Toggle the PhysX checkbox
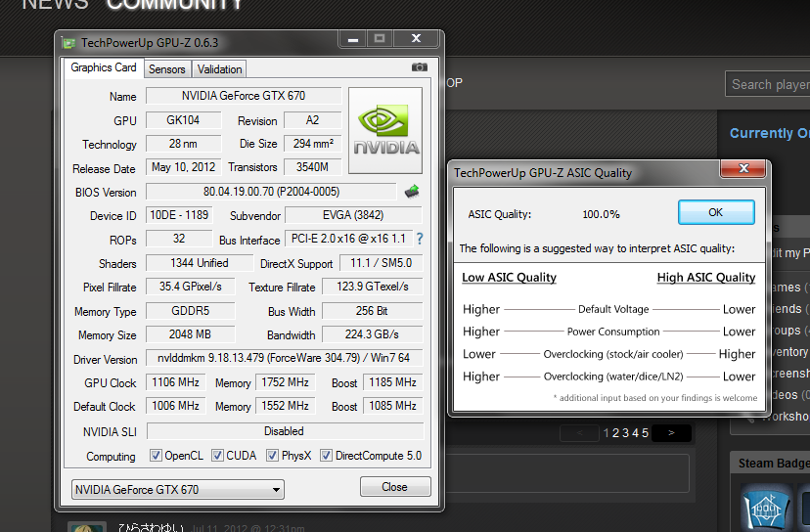This screenshot has height=532, width=810. click(271, 456)
